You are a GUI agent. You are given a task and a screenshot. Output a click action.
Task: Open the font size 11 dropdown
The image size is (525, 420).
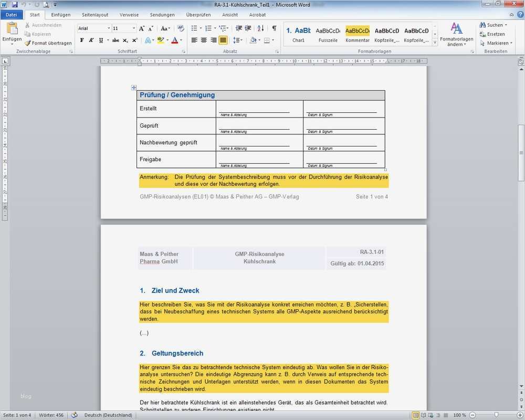(133, 28)
